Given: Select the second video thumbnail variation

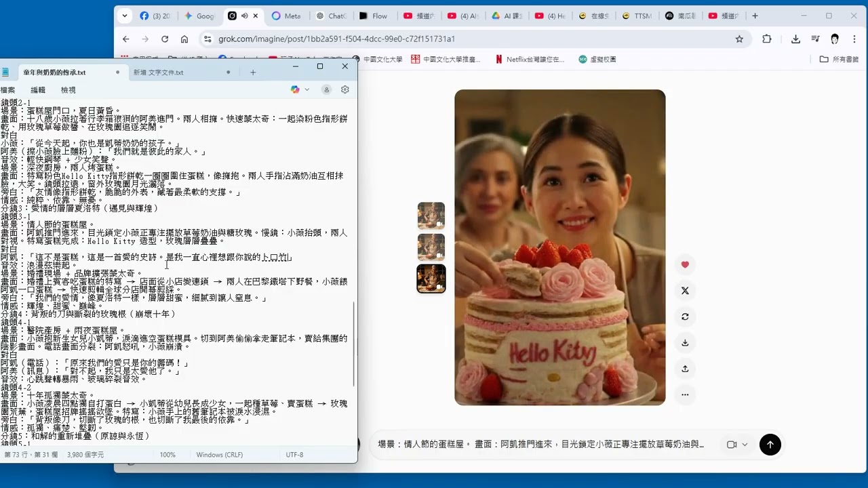Looking at the screenshot, I should pos(431,247).
